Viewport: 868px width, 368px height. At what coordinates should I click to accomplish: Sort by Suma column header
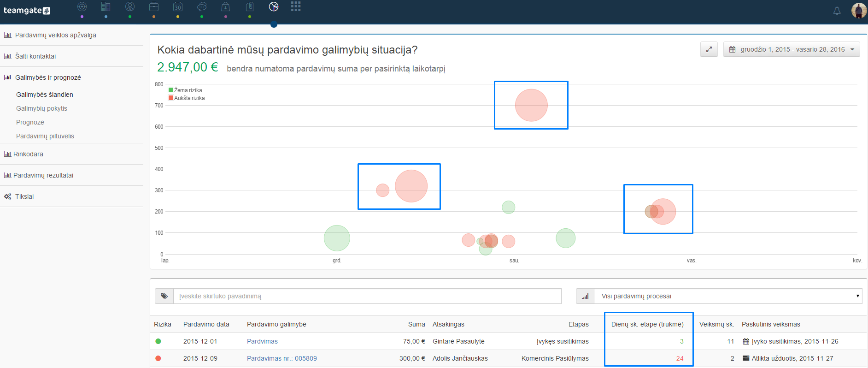pyautogui.click(x=416, y=324)
